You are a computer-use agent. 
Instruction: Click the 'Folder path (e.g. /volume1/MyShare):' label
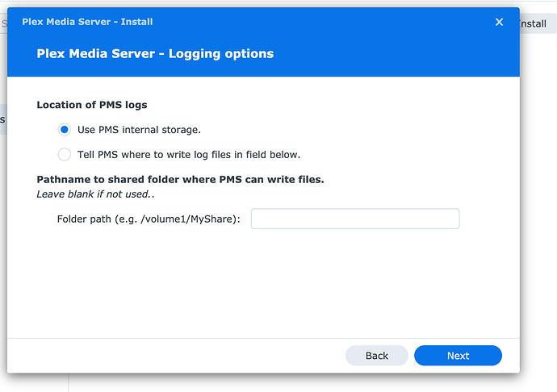[149, 219]
